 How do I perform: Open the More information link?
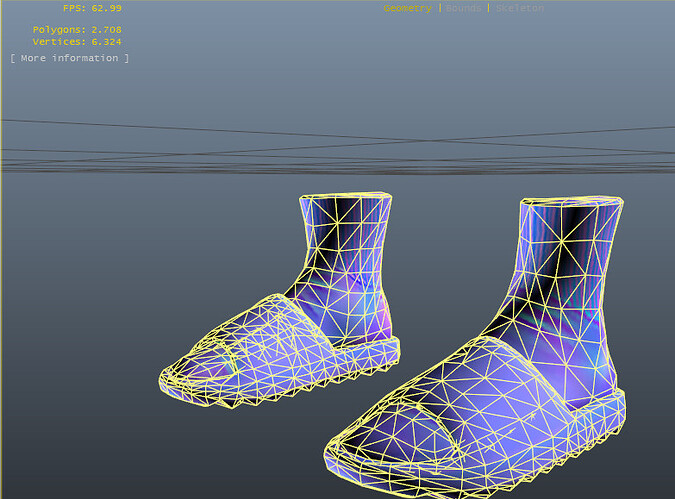coord(69,58)
